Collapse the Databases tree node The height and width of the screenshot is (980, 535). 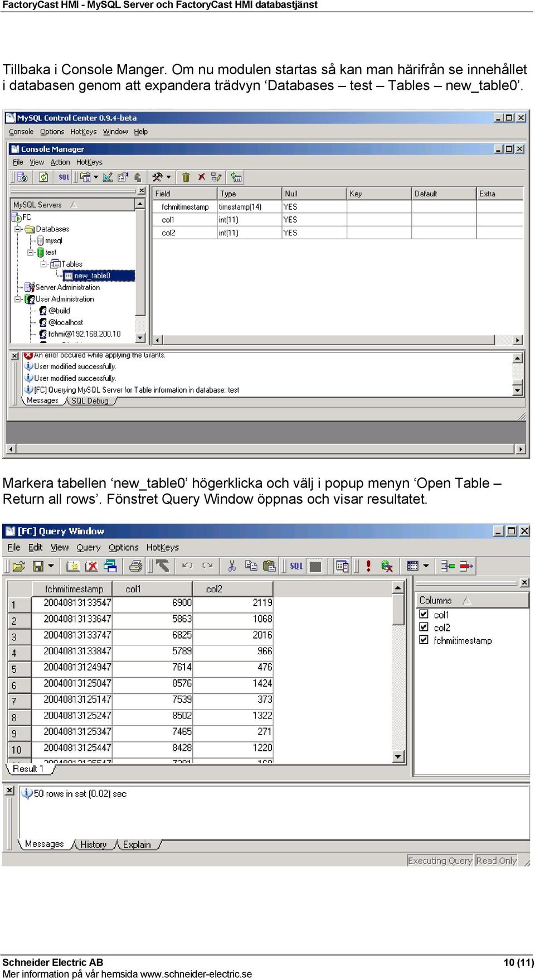pos(18,229)
